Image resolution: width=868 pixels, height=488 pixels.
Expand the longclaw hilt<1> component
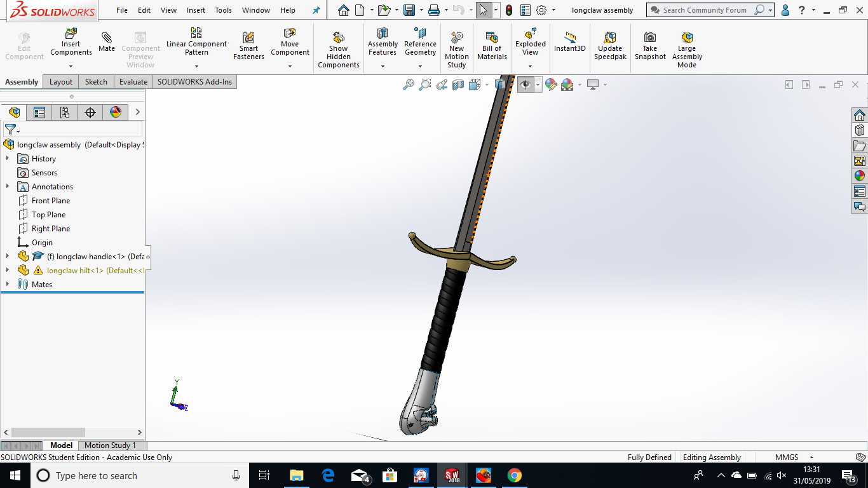point(8,271)
